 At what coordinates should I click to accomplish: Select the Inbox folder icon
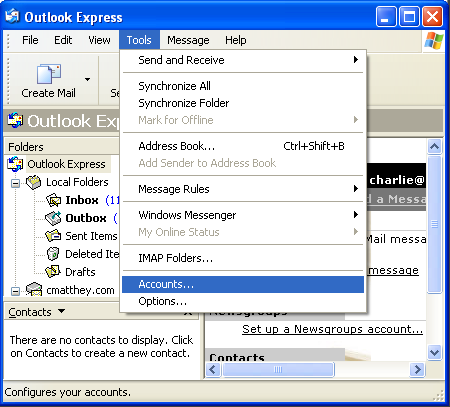tap(54, 200)
